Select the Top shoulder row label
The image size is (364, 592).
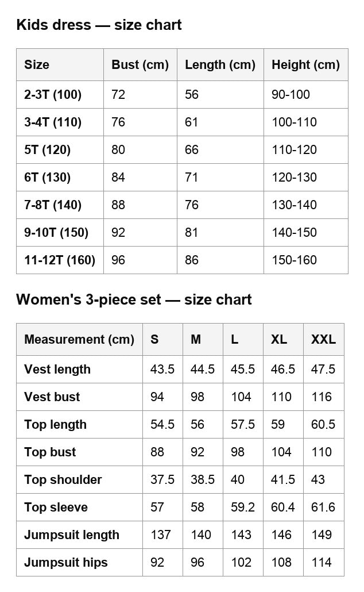[x=63, y=479]
